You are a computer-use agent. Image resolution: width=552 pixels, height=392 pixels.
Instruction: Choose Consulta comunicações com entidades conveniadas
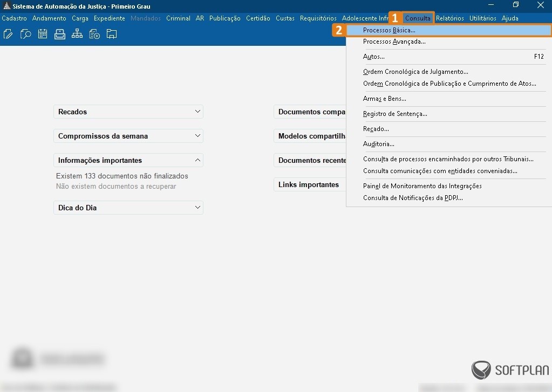(448, 171)
